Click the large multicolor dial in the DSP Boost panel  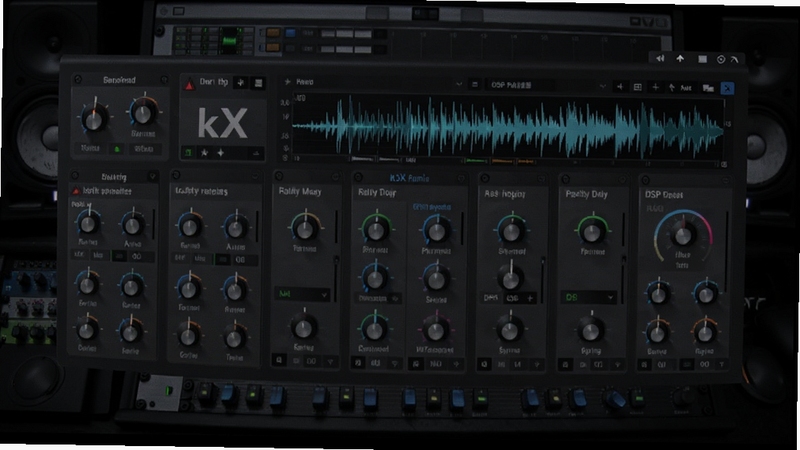click(683, 235)
